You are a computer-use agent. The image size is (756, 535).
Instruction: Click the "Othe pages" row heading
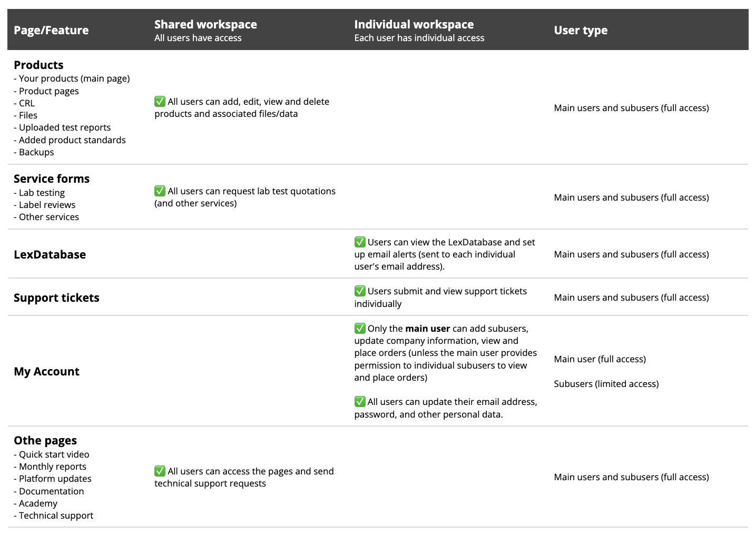[45, 441]
